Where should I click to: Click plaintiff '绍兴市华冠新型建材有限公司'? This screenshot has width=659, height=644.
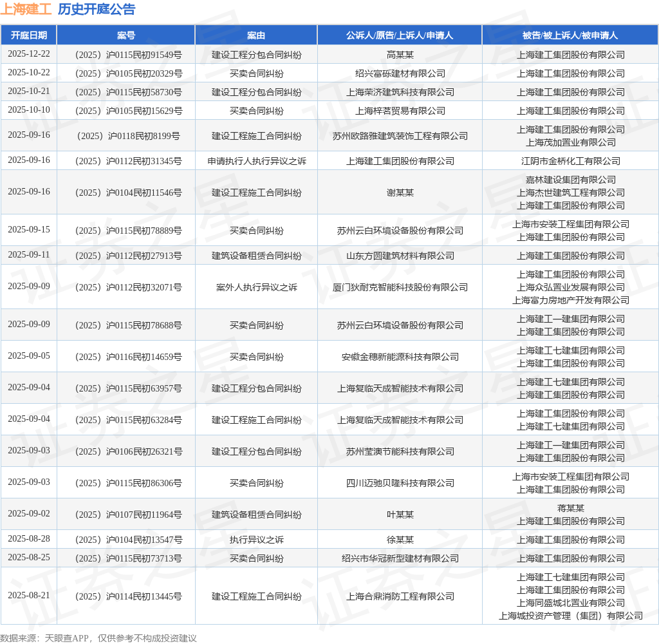coord(400,558)
